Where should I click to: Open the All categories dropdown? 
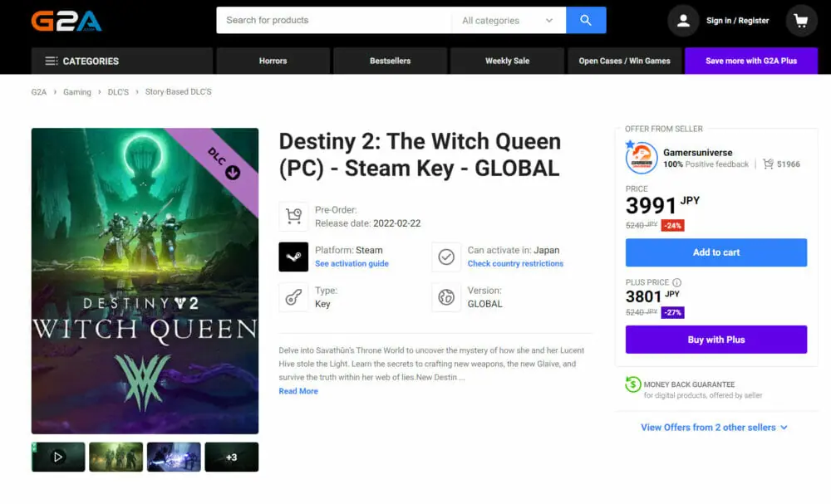[509, 21]
